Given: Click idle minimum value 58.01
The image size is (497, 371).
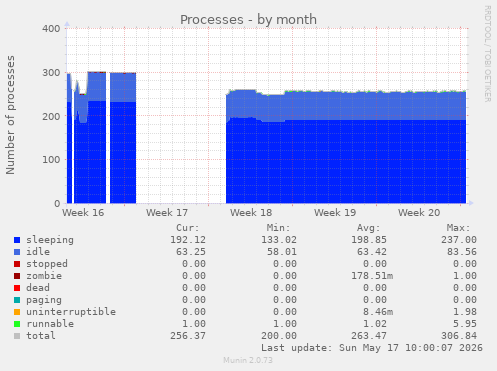Looking at the screenshot, I should pyautogui.click(x=282, y=252).
